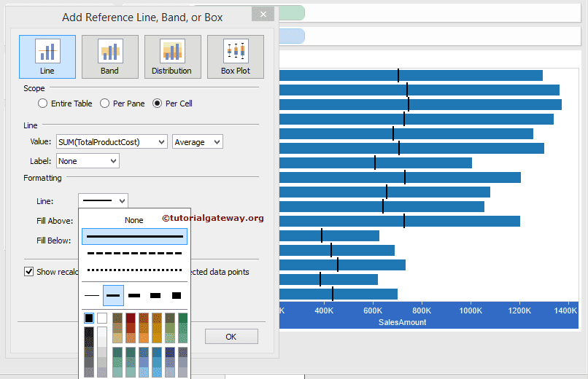
Task: Pick the thickest line thickness option
Action: [177, 295]
